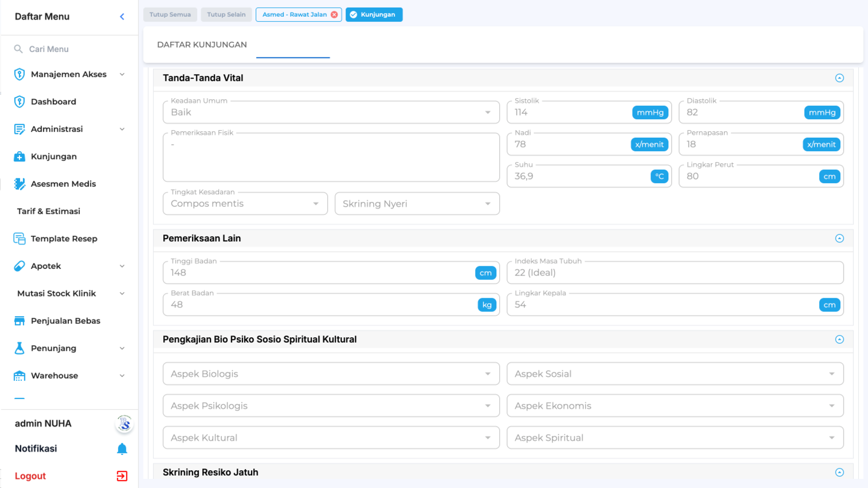868x488 pixels.
Task: Open Dashboard via its shield icon
Action: 20,101
